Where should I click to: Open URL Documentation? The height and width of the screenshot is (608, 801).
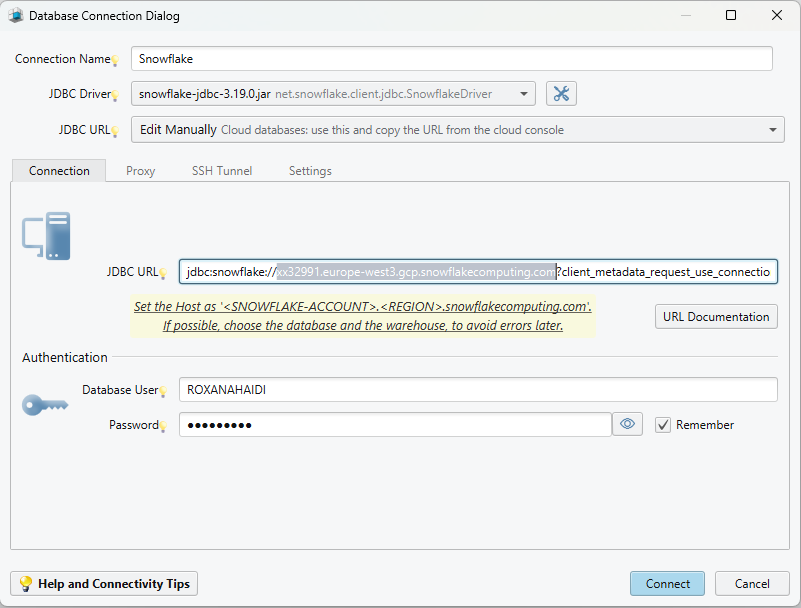(716, 317)
